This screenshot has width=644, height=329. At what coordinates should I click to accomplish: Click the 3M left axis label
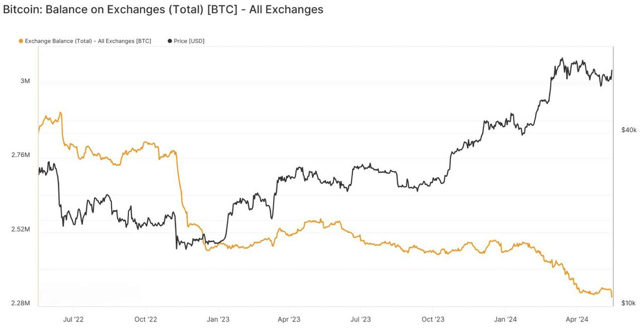pos(25,81)
